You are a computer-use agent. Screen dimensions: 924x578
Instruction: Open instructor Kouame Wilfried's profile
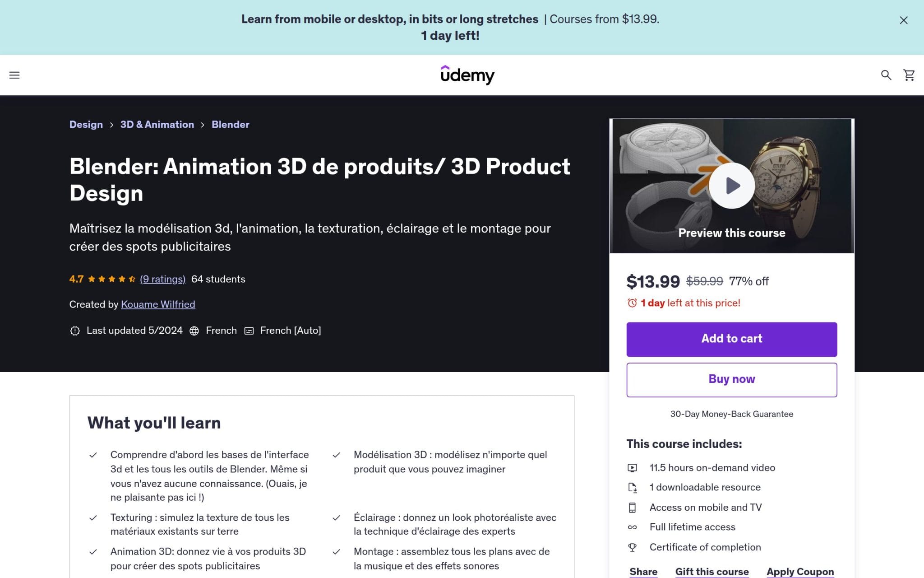[158, 304]
